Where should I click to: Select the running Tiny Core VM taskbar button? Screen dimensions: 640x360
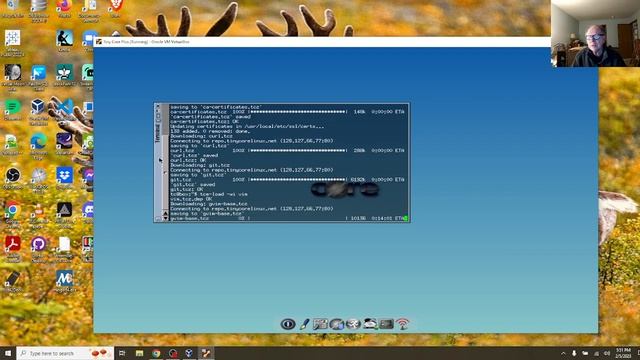(206, 353)
